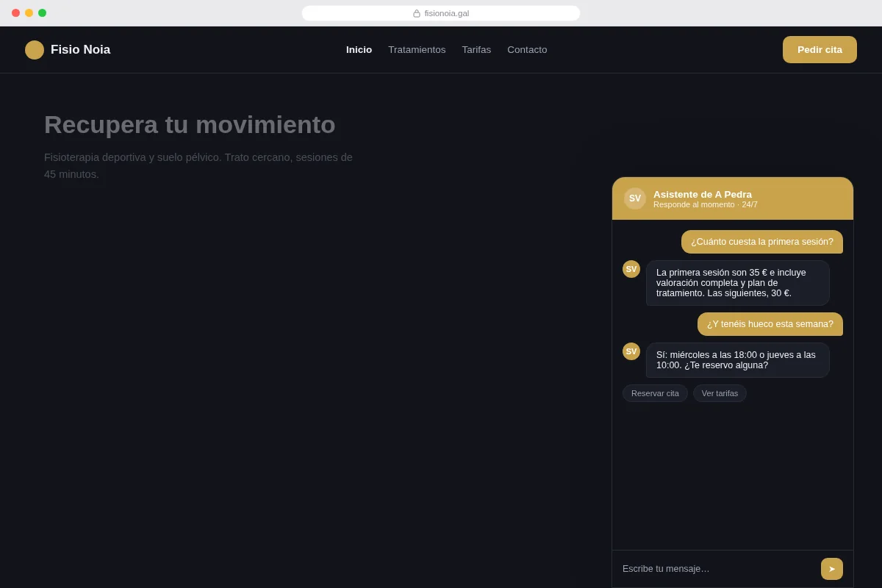
Task: Choose the Ver tarifas quick reply
Action: 720,393
